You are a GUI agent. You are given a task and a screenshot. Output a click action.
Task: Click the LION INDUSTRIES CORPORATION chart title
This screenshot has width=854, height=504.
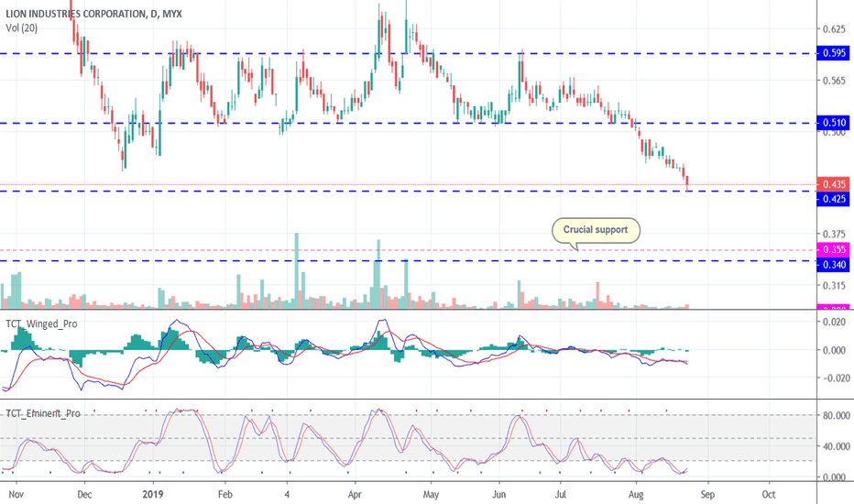tap(93, 14)
